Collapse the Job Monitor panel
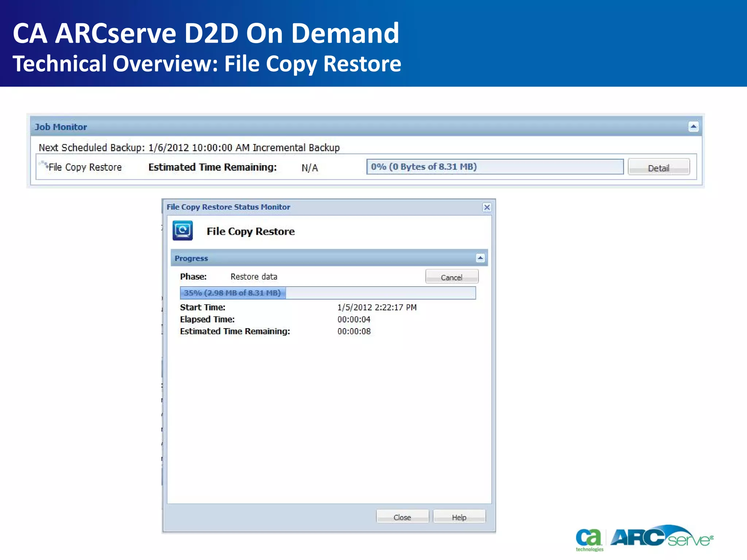The width and height of the screenshot is (747, 560). click(x=693, y=127)
